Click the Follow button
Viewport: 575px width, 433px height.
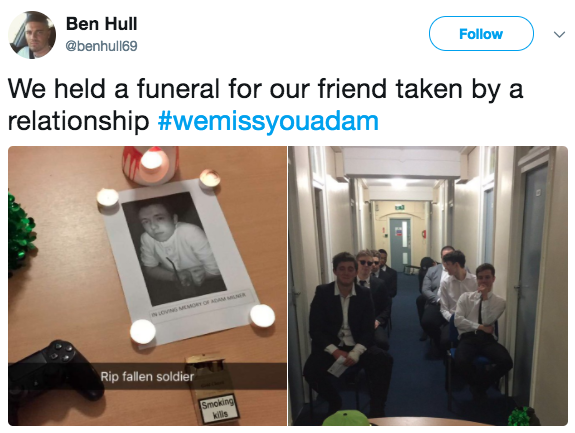tap(481, 34)
